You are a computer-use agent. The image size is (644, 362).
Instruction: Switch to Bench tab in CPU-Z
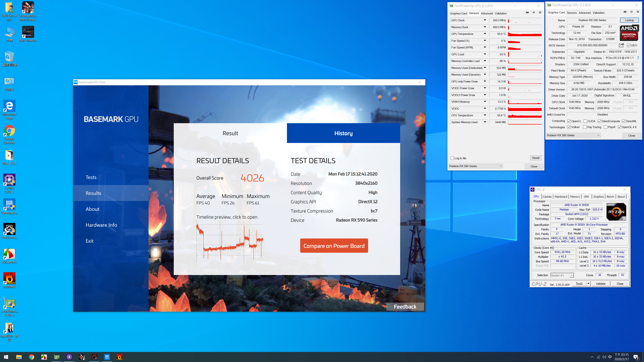610,197
